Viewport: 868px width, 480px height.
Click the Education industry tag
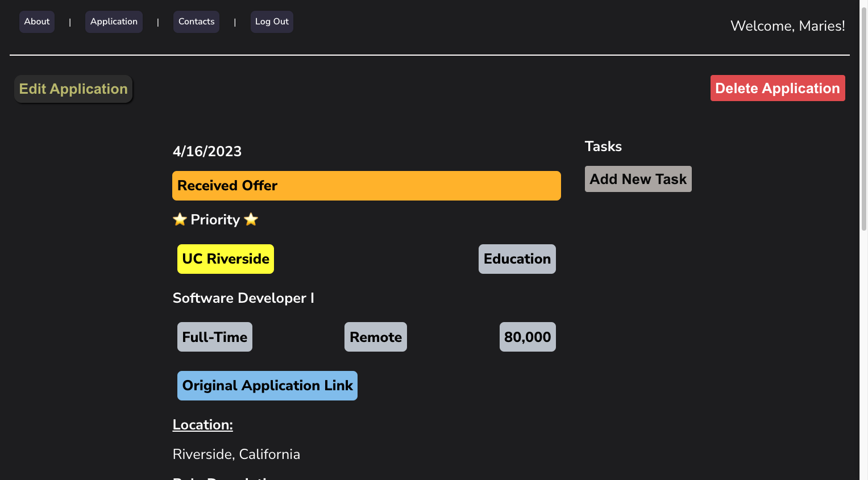517,259
